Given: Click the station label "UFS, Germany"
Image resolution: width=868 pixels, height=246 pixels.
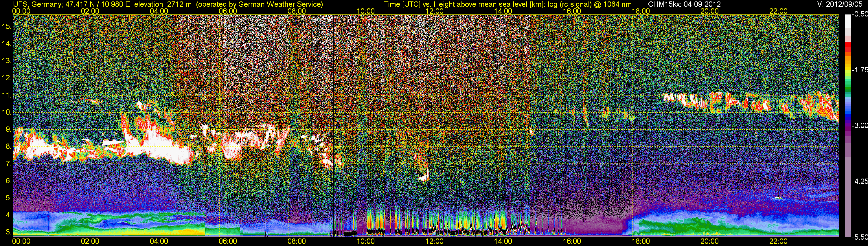Looking at the screenshot, I should click(37, 4).
